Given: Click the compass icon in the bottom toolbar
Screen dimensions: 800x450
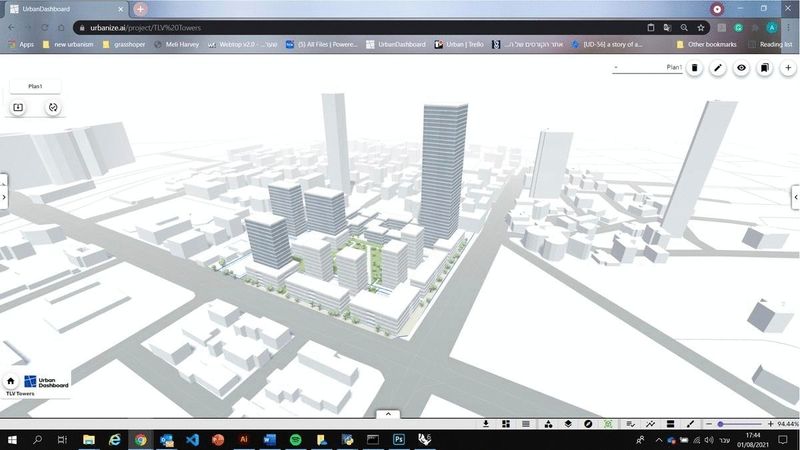Looking at the screenshot, I should (x=588, y=424).
